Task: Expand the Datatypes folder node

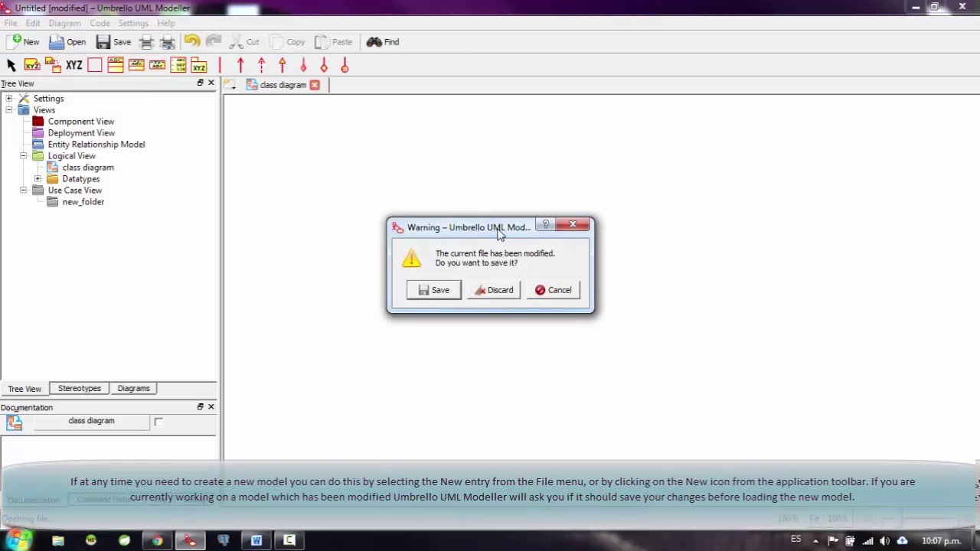Action: pyautogui.click(x=38, y=179)
